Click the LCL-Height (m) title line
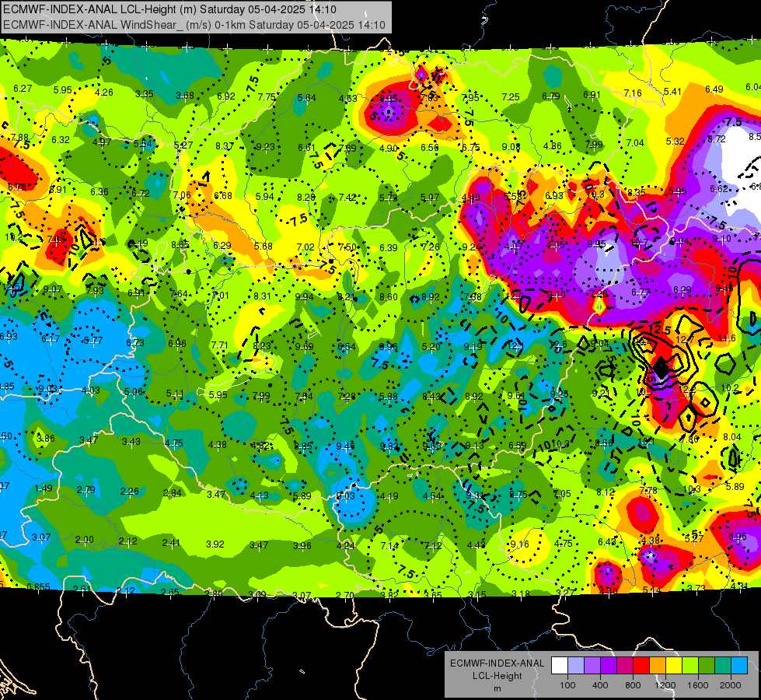 click(x=170, y=9)
